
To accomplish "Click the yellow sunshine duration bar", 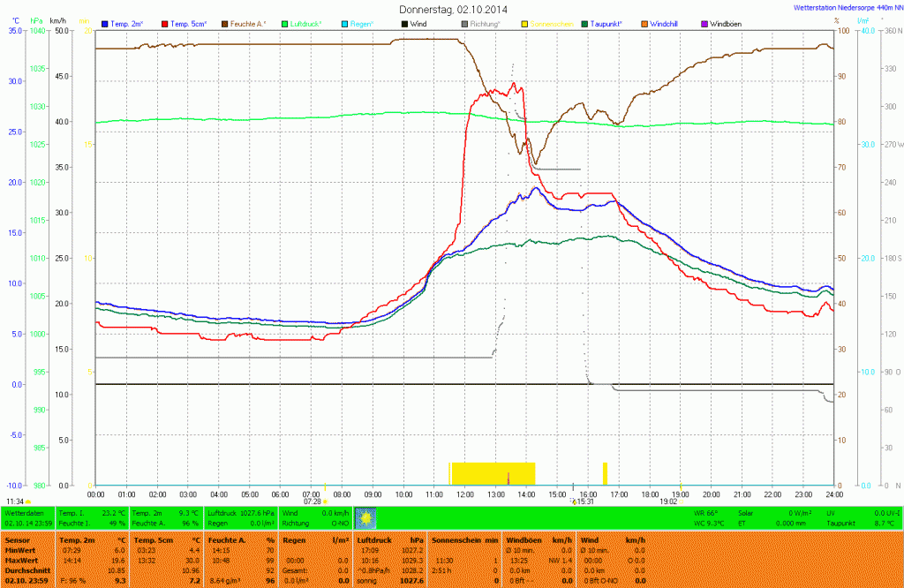I will point(493,473).
